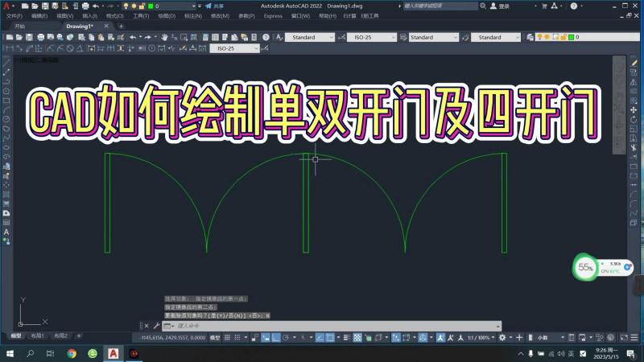Click the Open folder icon in quick access toolbar

point(35,6)
